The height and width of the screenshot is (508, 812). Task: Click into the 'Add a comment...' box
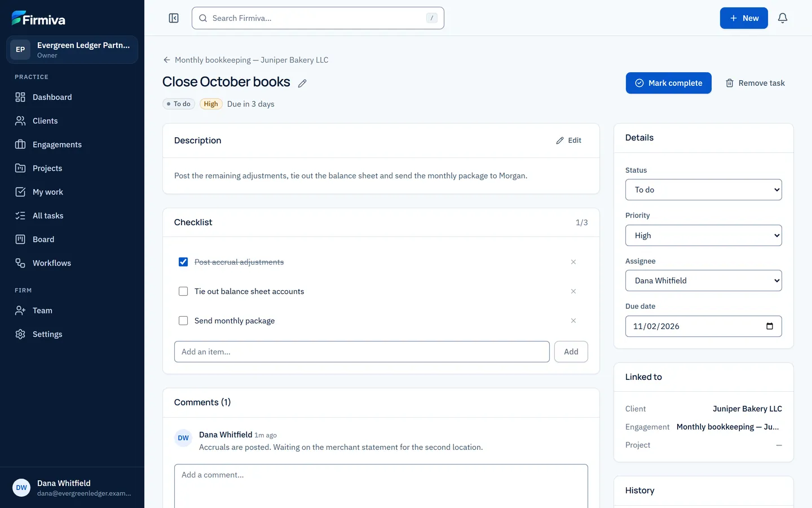[x=381, y=487]
